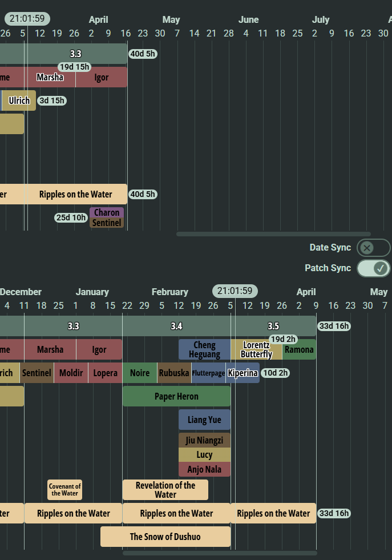This screenshot has width=392, height=560.
Task: Open Covenant of the Water event
Action: (x=64, y=490)
